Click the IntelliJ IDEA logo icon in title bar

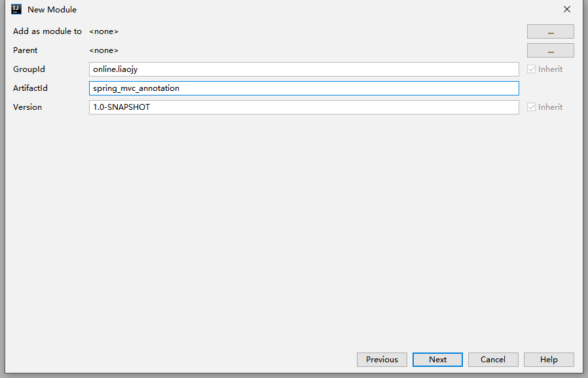pos(16,9)
